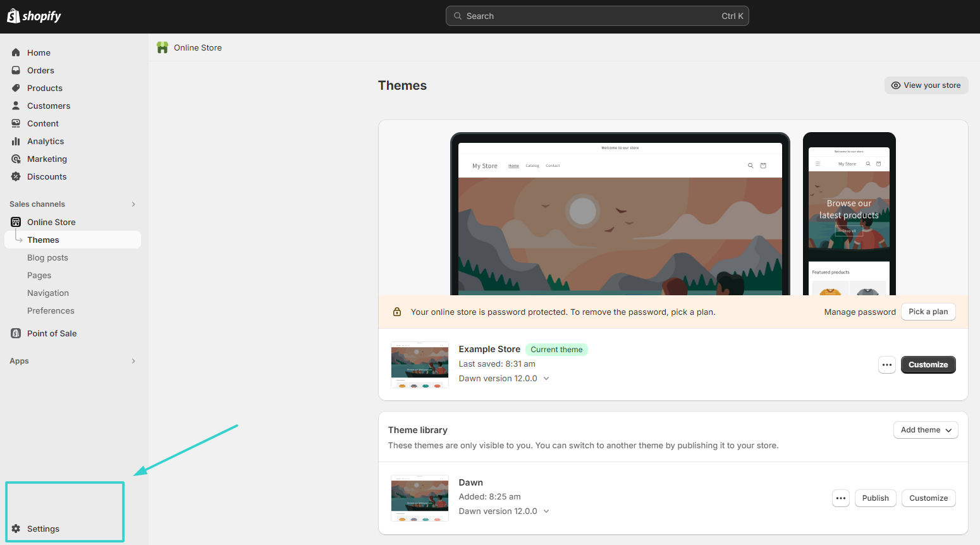Image resolution: width=980 pixels, height=545 pixels.
Task: Open Settings via the gear icon
Action: pos(16,529)
